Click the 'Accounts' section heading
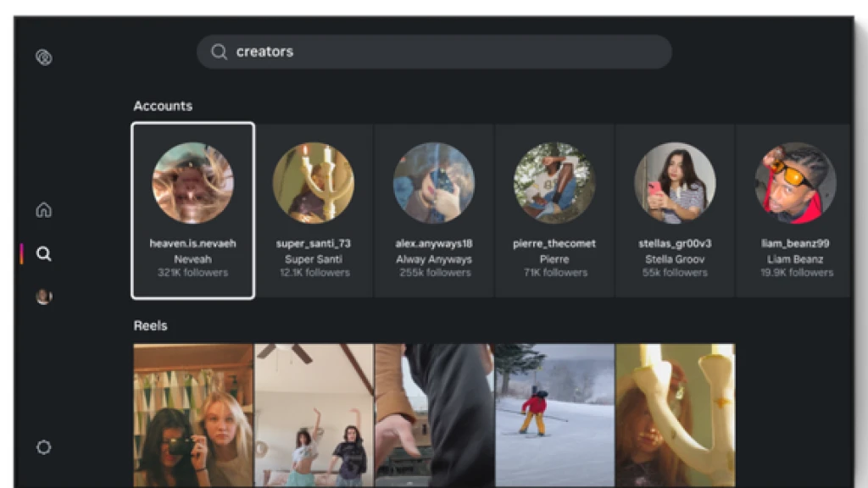 tap(163, 106)
